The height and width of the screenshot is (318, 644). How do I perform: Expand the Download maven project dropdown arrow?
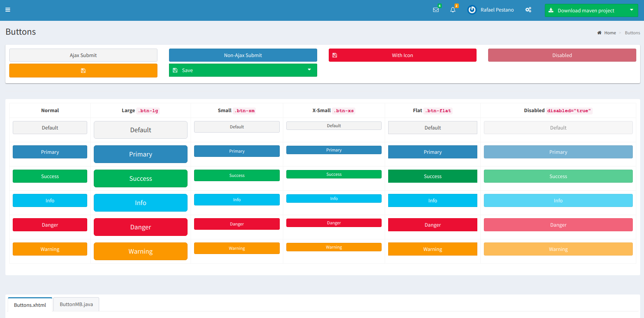click(x=632, y=10)
